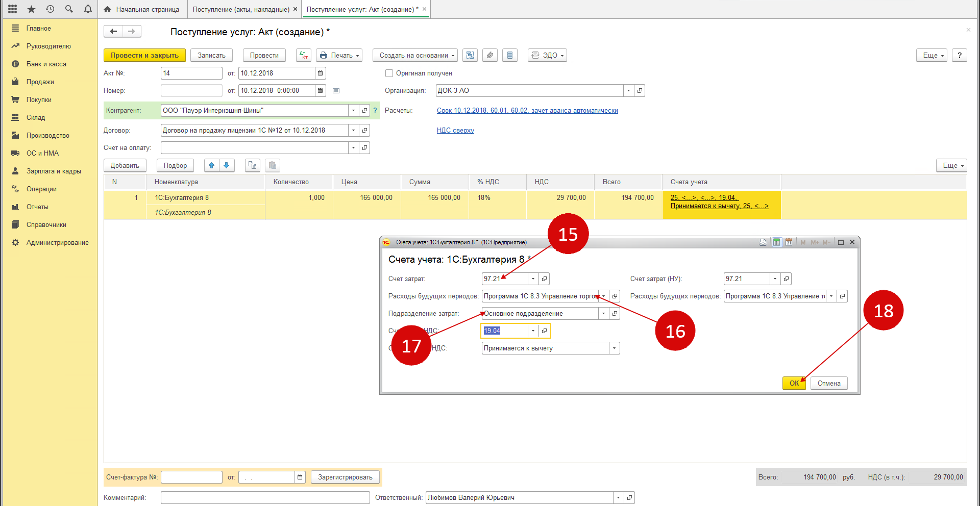Viewport: 980px width, 506px height.
Task: Expand Контрагент dropdown list
Action: 353,111
